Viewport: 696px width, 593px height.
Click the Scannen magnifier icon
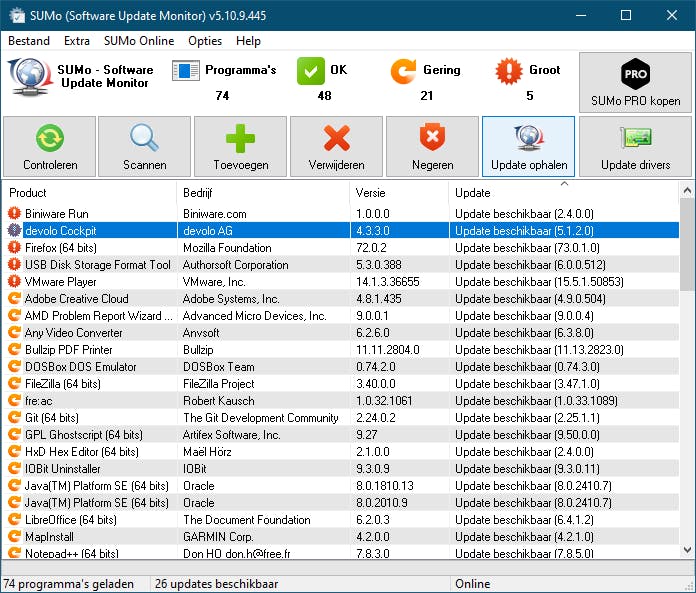click(x=144, y=138)
